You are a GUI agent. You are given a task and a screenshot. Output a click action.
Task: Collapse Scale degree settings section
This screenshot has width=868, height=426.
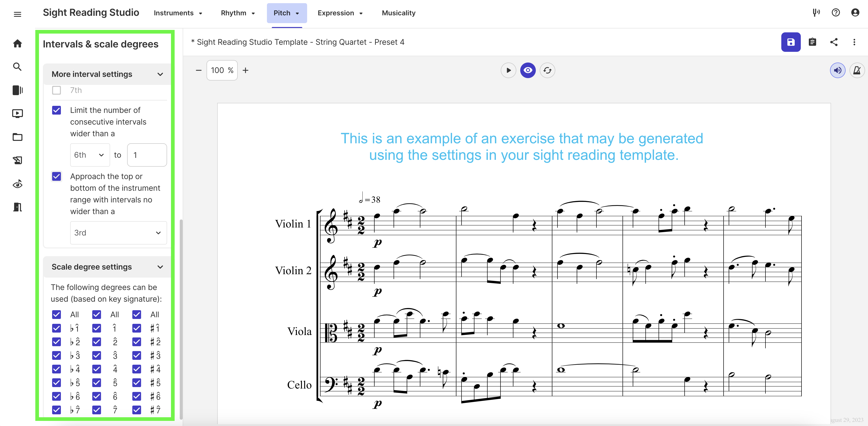click(107, 267)
